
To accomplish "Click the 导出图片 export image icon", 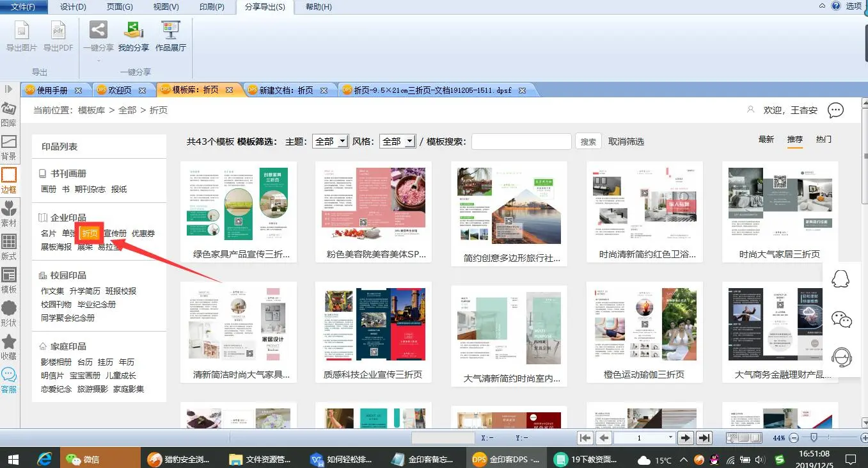I will [x=22, y=30].
